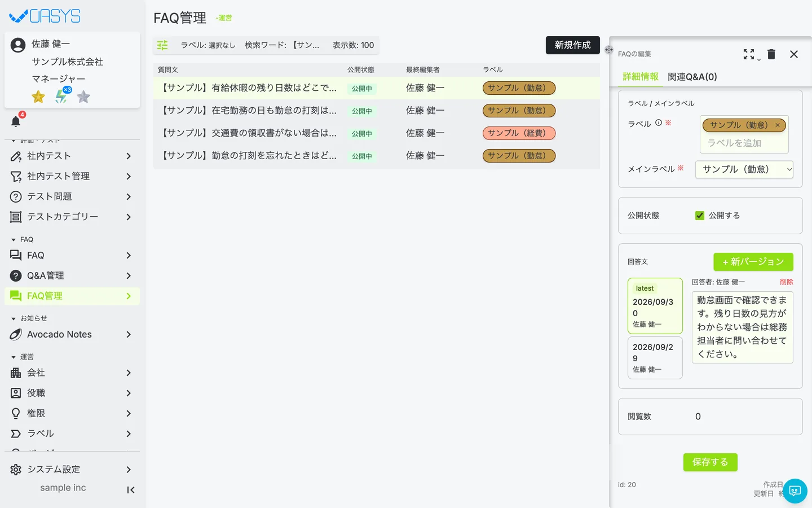The image size is (812, 508).
Task: Expand FAQ editor to fullscreen
Action: pos(749,54)
